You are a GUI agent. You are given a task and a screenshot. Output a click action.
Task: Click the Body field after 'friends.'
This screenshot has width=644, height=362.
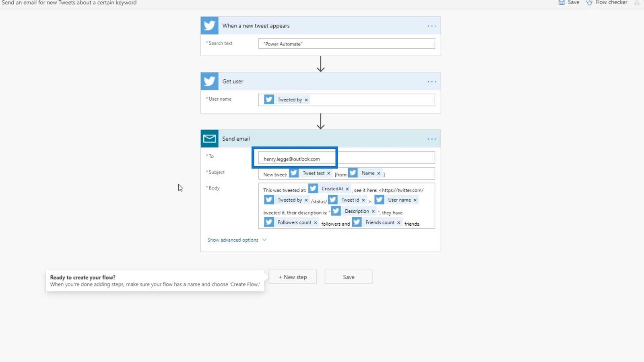coord(427,224)
